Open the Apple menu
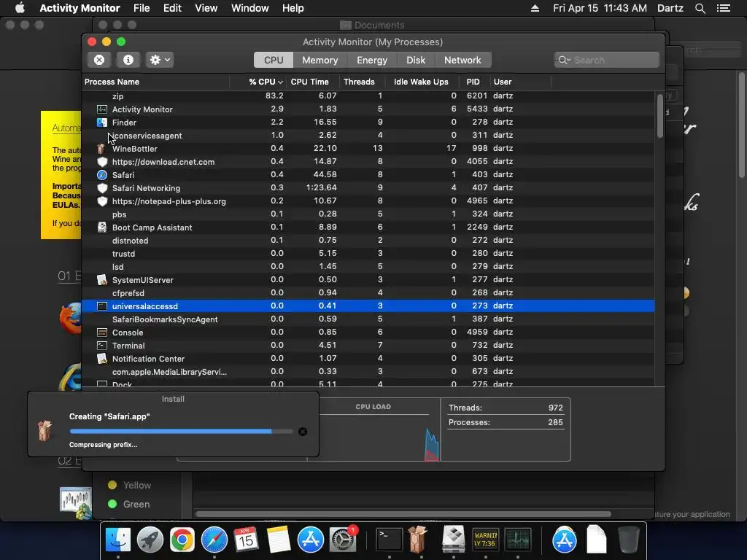Viewport: 747px width, 560px height. (x=20, y=8)
